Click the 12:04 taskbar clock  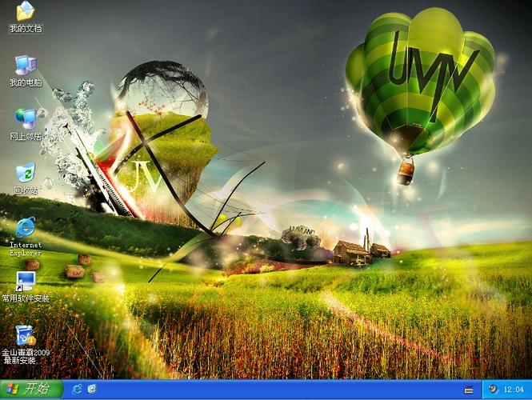(514, 390)
